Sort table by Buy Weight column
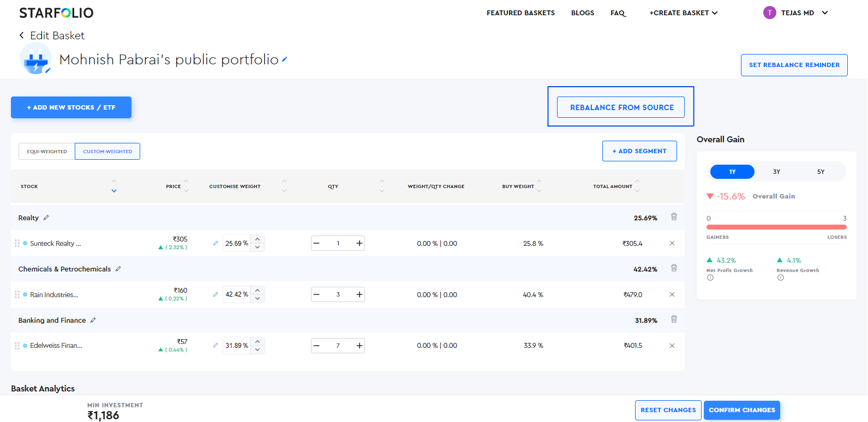The width and height of the screenshot is (868, 422). [x=539, y=186]
